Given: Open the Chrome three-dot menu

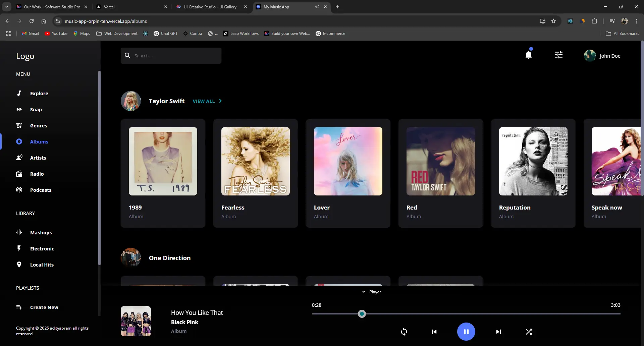Looking at the screenshot, I should coord(637,21).
